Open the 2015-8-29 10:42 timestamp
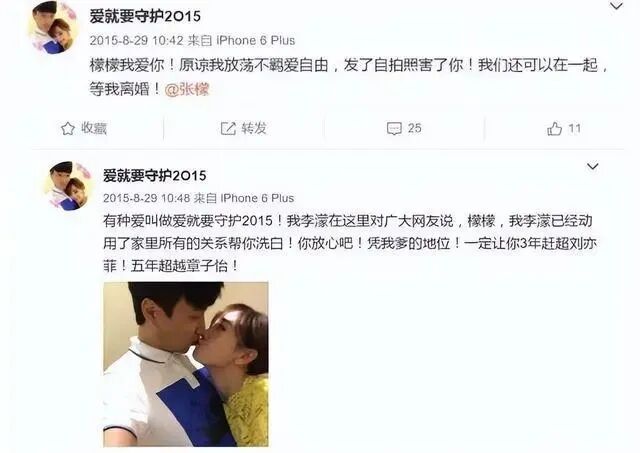640x453 pixels. click(x=136, y=40)
